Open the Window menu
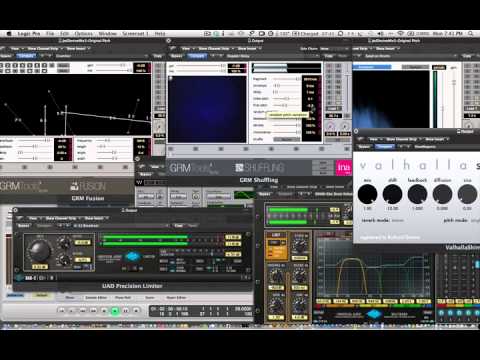Image resolution: width=480 pixels, height=360 pixels. (107, 34)
